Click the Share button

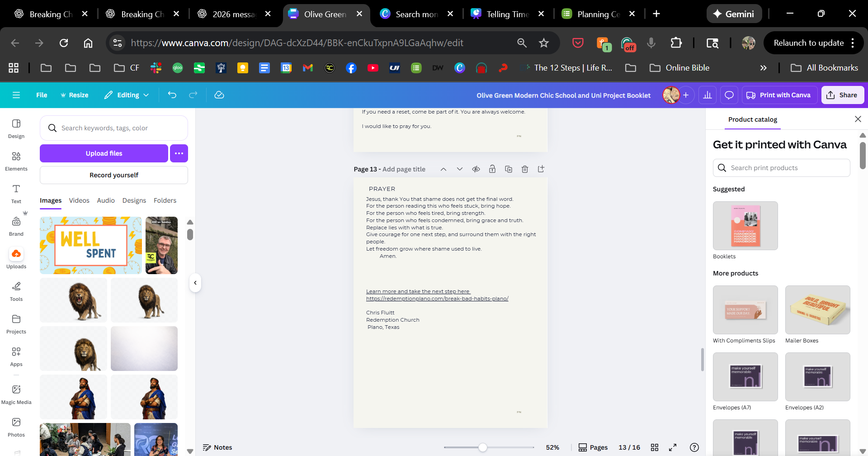click(842, 95)
